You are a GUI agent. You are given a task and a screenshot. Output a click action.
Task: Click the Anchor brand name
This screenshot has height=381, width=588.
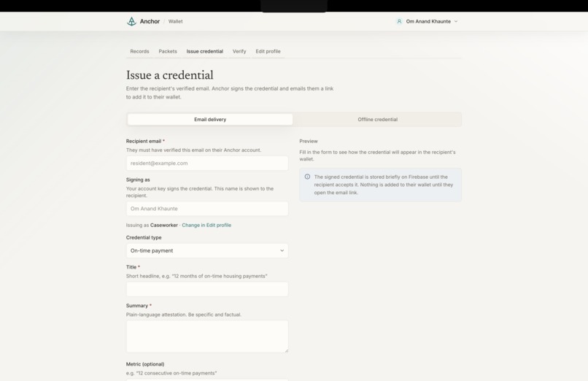coord(150,21)
